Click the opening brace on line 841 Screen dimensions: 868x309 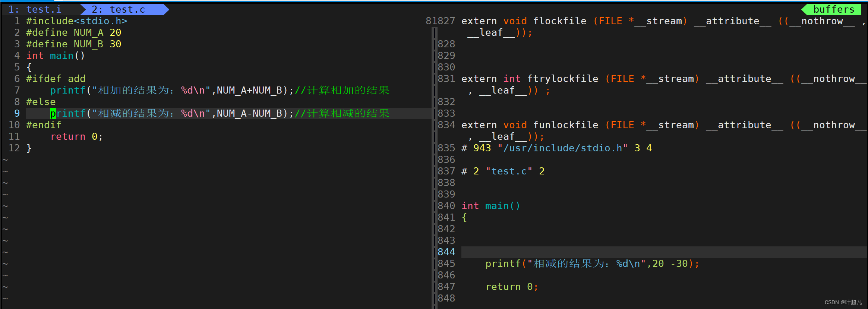[464, 217]
